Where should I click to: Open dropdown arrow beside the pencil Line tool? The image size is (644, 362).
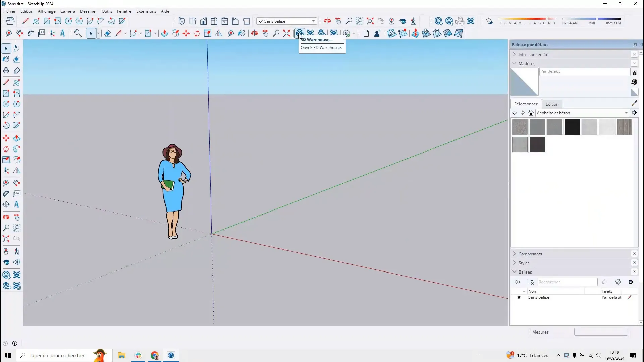point(125,33)
